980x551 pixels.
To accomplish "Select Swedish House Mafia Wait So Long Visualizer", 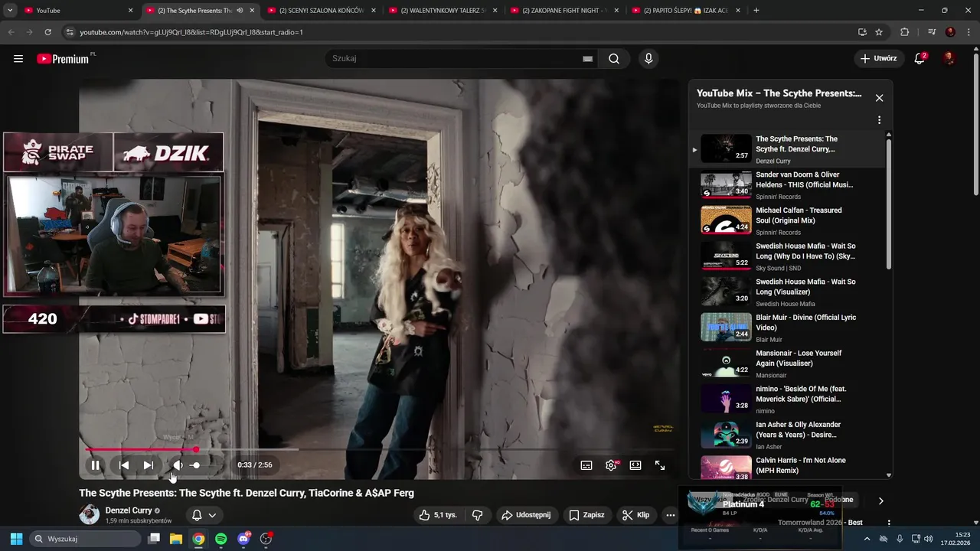I will [x=789, y=292].
